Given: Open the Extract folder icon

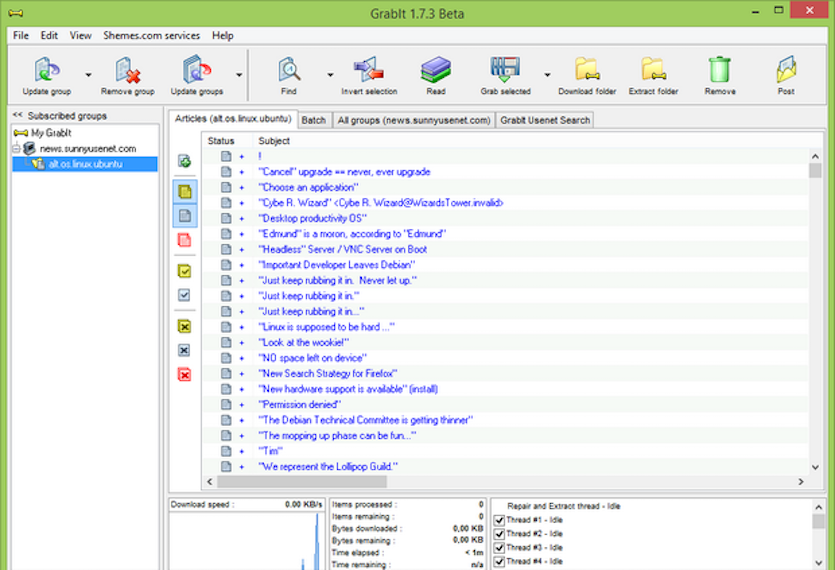Looking at the screenshot, I should pyautogui.click(x=653, y=70).
